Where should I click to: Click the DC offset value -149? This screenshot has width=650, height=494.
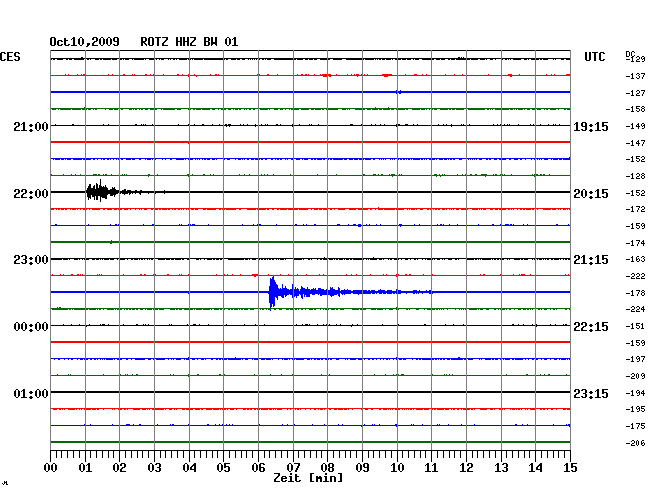pos(635,126)
